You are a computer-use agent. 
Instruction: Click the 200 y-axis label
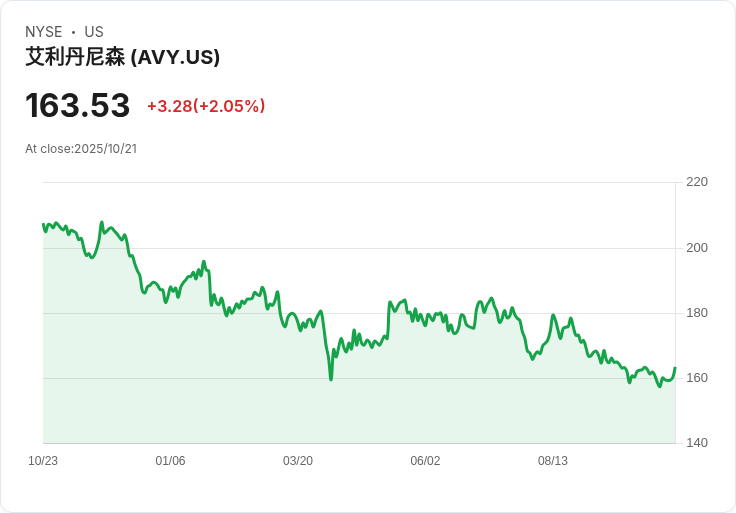[x=696, y=248]
